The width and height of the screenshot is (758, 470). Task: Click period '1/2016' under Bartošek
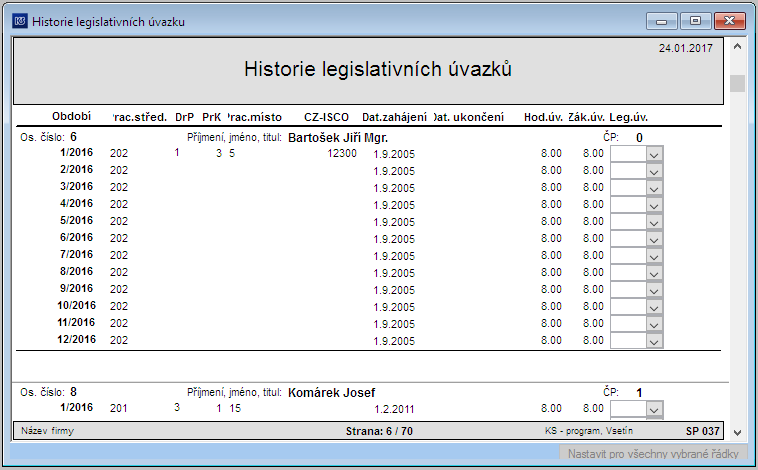[x=76, y=152]
